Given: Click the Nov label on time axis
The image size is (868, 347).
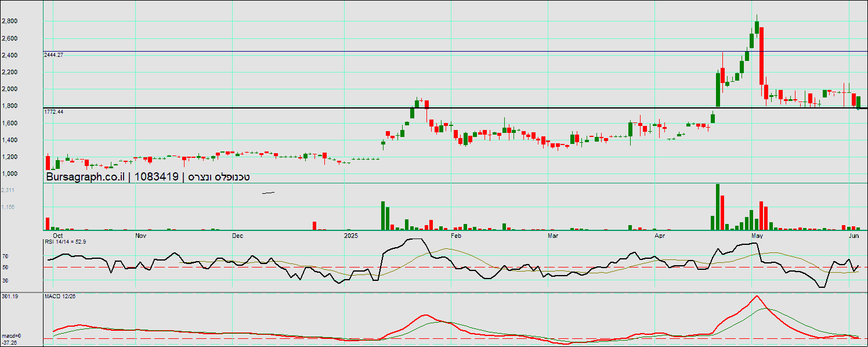Looking at the screenshot, I should [x=140, y=236].
